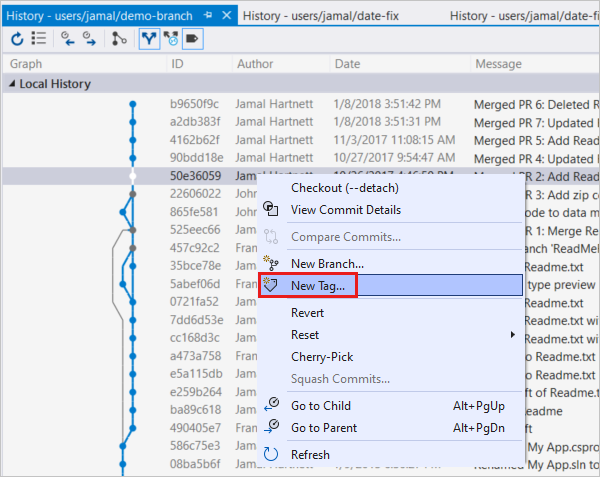Open View Commit Details menu entry

coord(346,210)
